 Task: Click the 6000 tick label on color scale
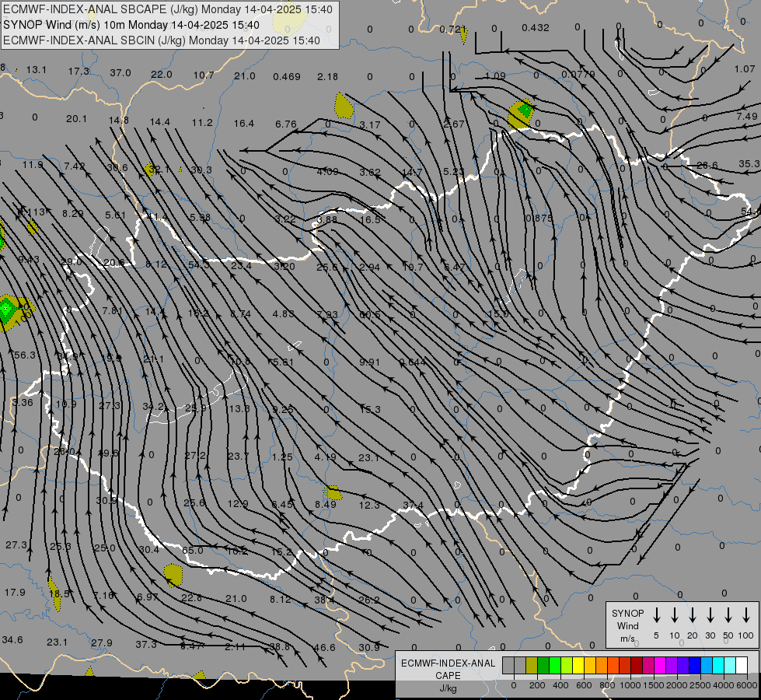747,685
